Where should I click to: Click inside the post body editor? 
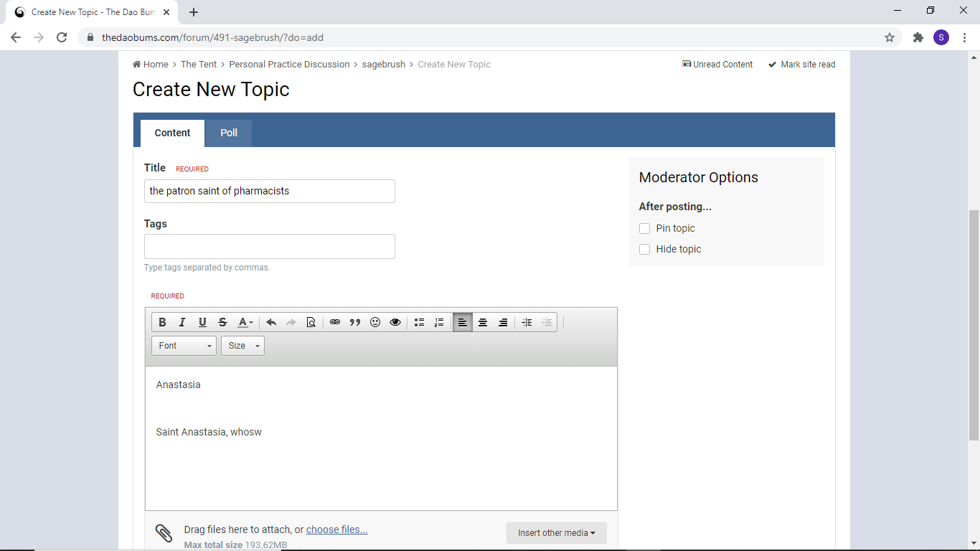pos(381,438)
